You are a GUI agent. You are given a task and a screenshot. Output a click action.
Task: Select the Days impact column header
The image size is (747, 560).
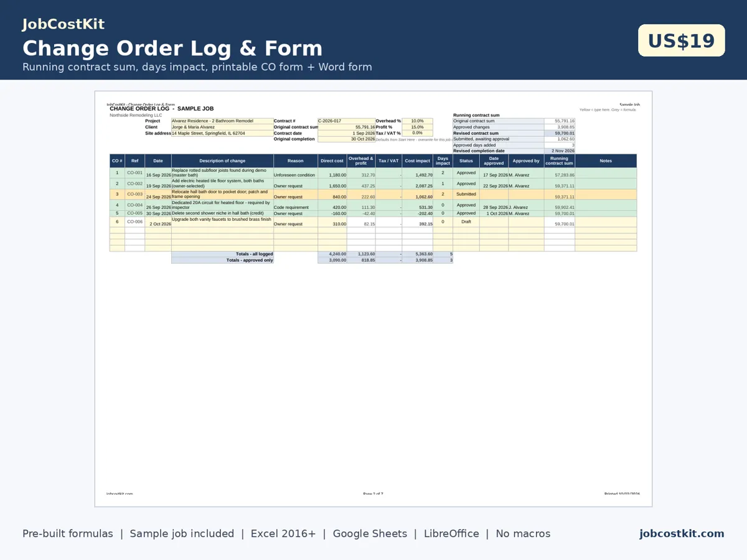coord(443,161)
